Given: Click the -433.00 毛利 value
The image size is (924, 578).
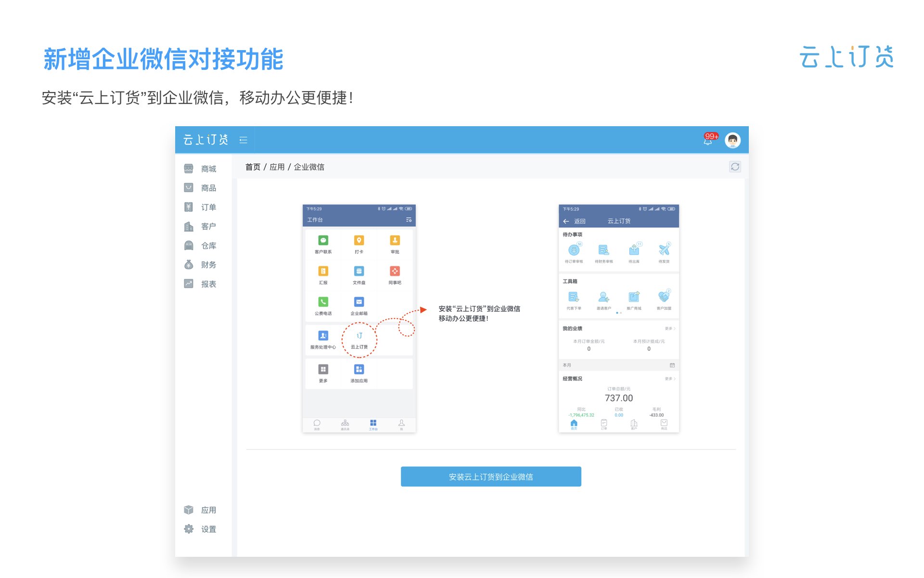Looking at the screenshot, I should [656, 415].
